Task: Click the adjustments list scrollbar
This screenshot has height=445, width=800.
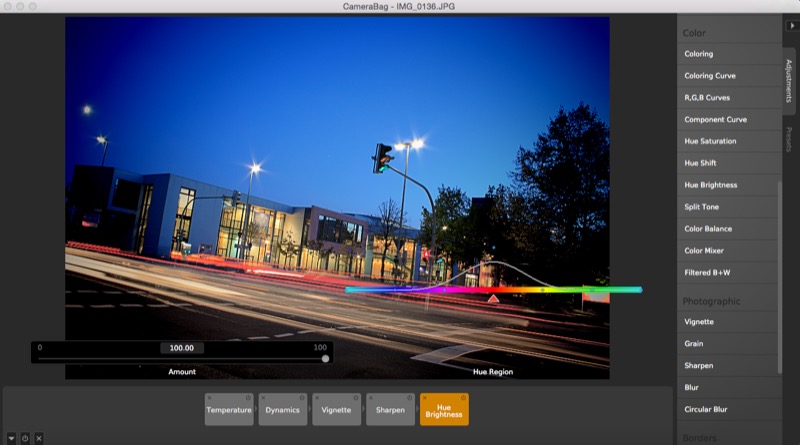Action: click(x=780, y=270)
